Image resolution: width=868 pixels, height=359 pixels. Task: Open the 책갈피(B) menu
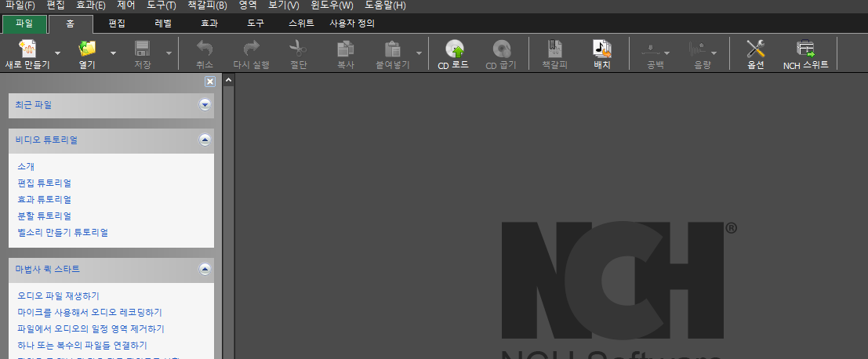[207, 5]
